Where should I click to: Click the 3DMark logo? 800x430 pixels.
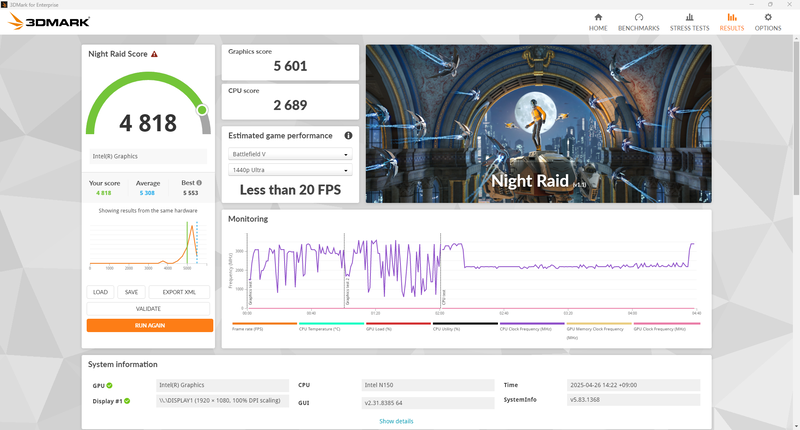49,21
